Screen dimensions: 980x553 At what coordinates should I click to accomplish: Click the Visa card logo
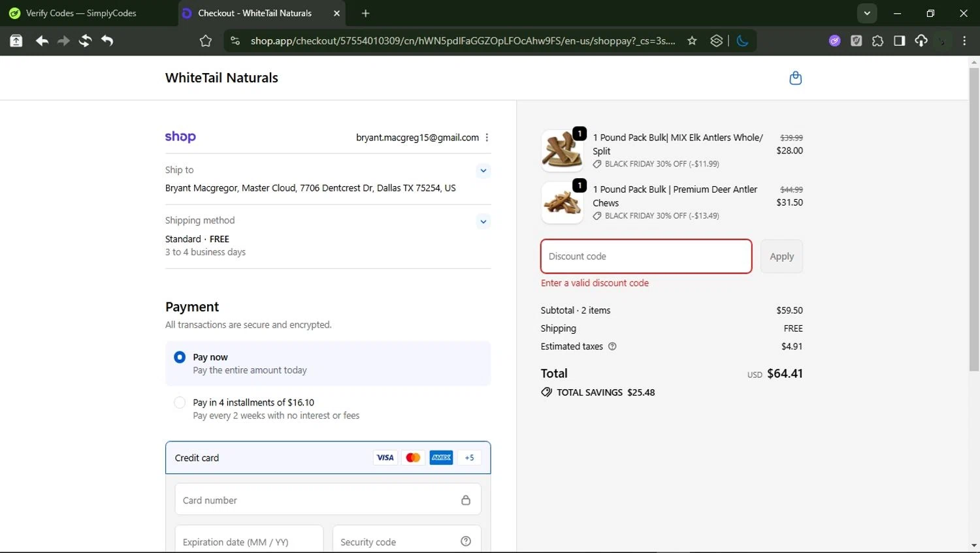click(385, 458)
